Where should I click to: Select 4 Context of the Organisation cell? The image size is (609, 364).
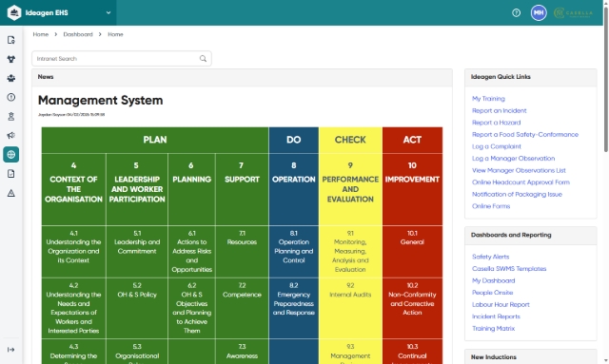click(73, 189)
